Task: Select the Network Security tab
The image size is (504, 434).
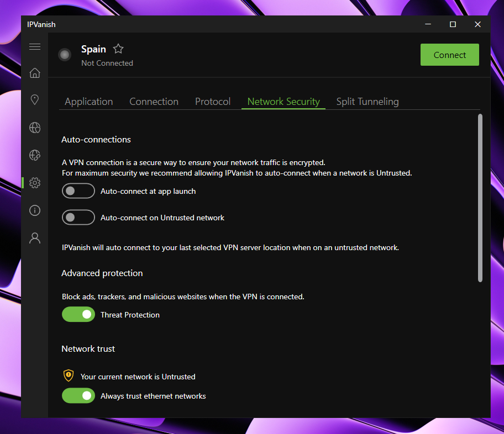Action: click(283, 102)
